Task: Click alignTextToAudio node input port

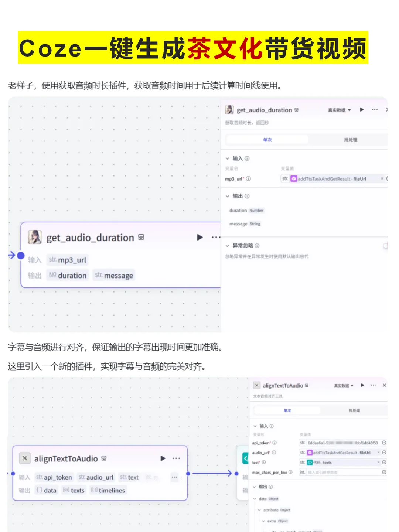Action: (x=13, y=473)
